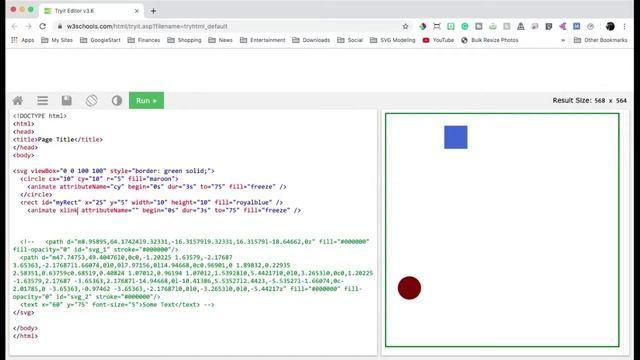Screen dimensions: 640x360
Task: Open a new browser tab
Action: (153, 11)
